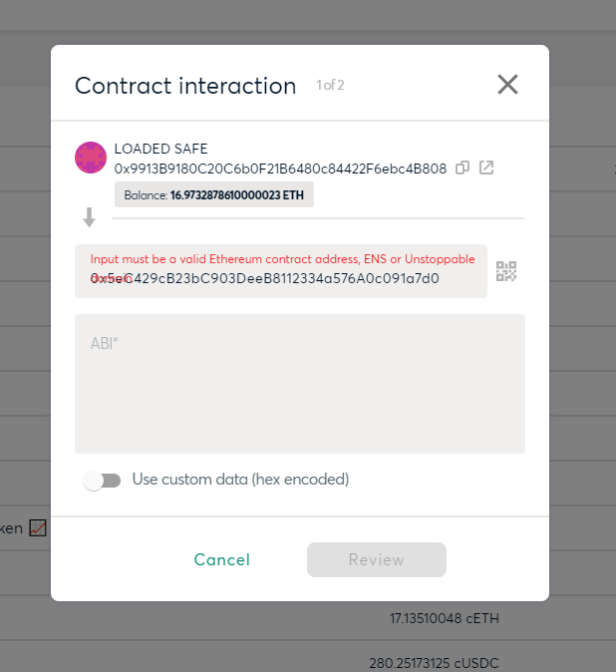The width and height of the screenshot is (616, 672).
Task: Click the 17.13510048 cETH balance entry
Action: (x=445, y=618)
